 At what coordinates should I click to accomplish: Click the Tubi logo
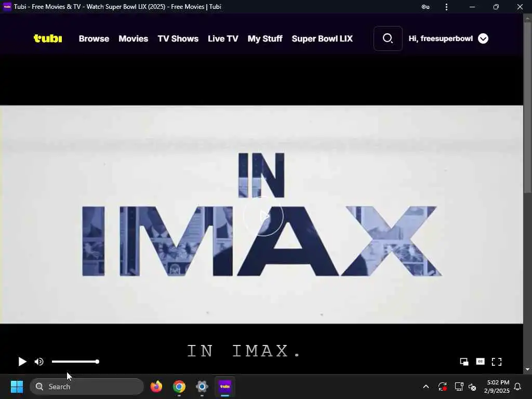[x=48, y=38]
